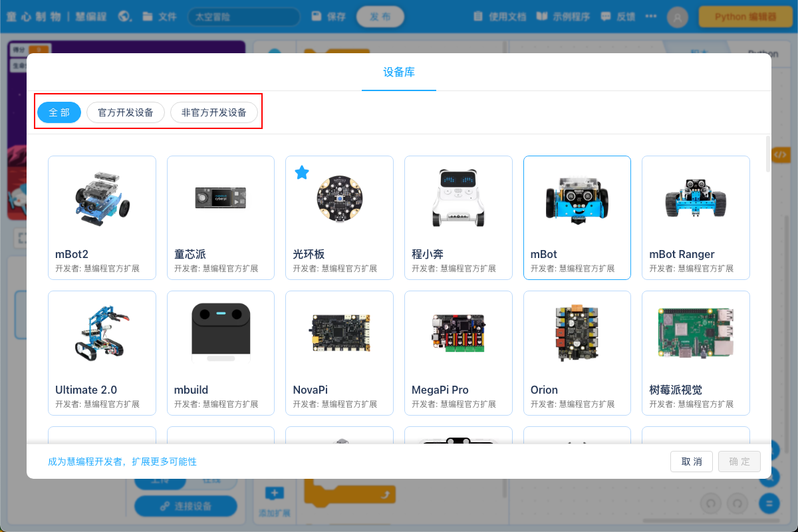Viewport: 798px width, 532px height.
Task: Select the Orion board card
Action: 577,353
